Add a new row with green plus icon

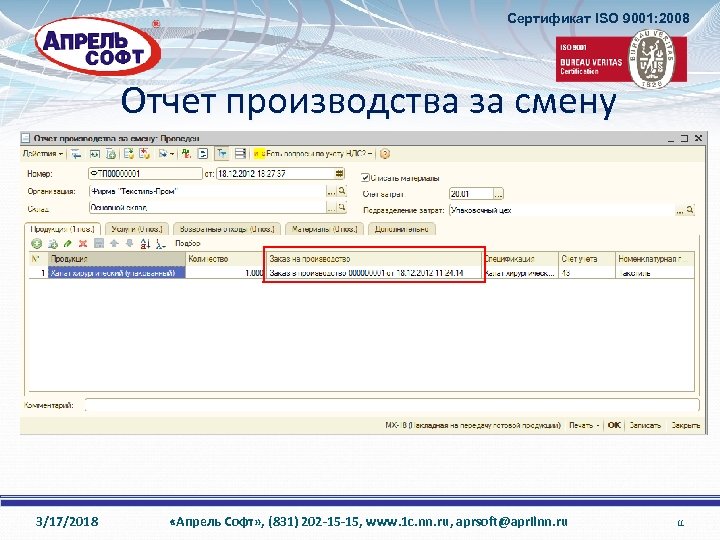36,244
